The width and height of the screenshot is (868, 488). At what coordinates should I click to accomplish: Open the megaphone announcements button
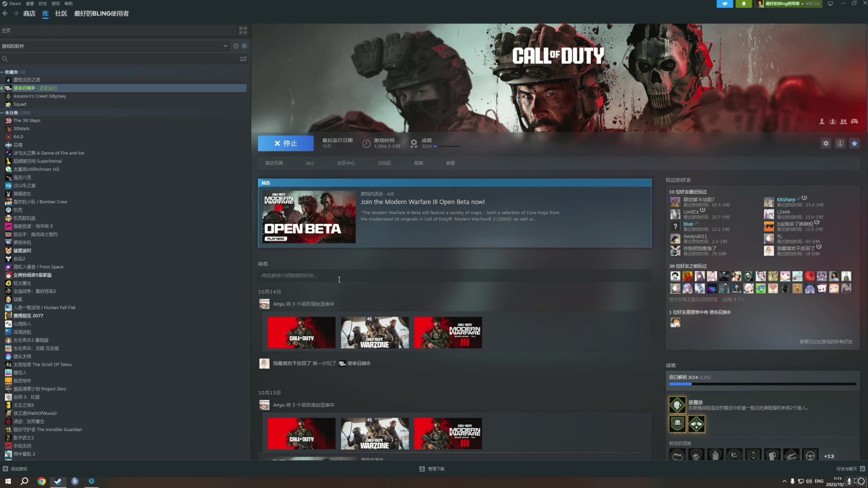tap(725, 4)
